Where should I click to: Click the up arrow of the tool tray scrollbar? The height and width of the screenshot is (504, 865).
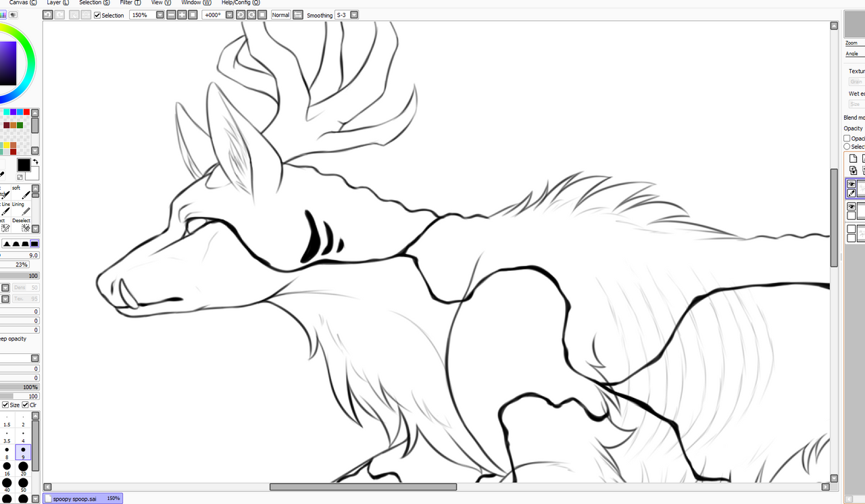35,188
